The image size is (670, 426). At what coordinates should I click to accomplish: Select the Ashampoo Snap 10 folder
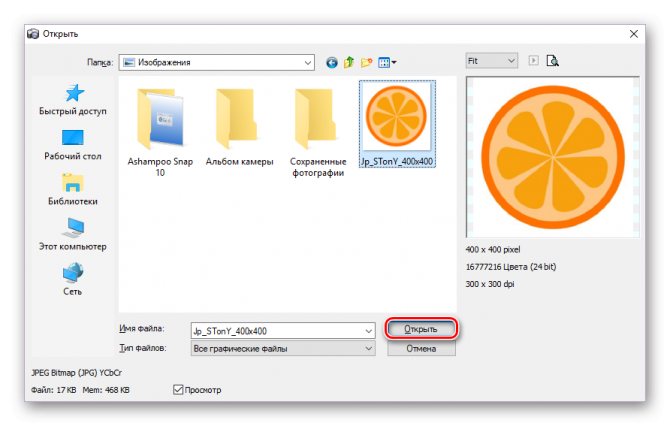click(x=160, y=125)
